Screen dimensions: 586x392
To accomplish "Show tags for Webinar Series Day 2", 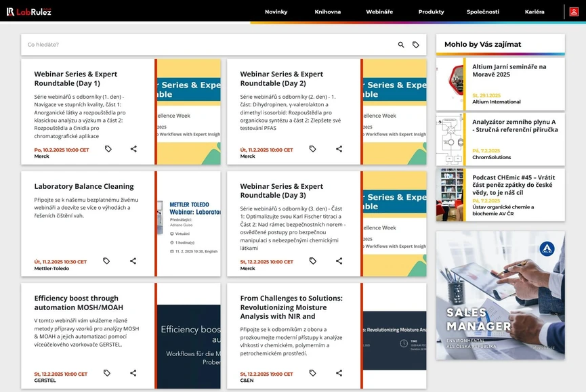I will pos(313,149).
